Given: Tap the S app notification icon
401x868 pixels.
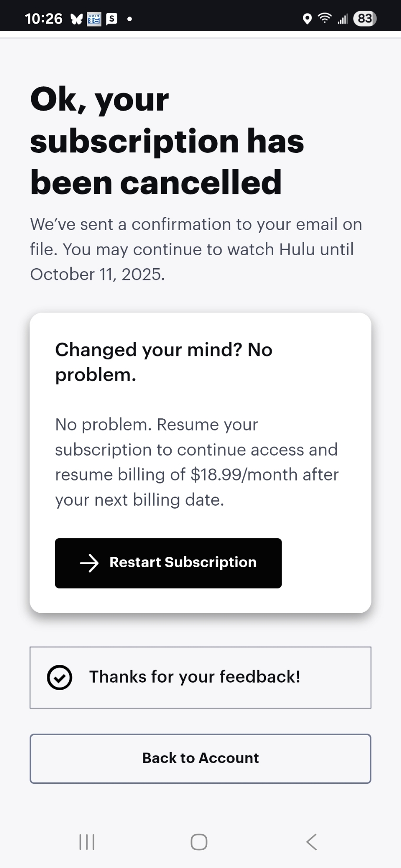Looking at the screenshot, I should coord(112,19).
